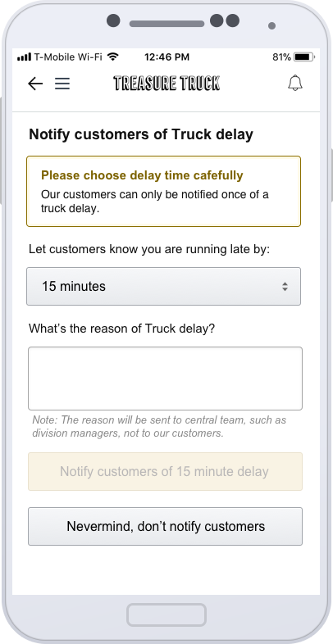Open notifications bell icon
333x644 pixels.
pos(295,83)
